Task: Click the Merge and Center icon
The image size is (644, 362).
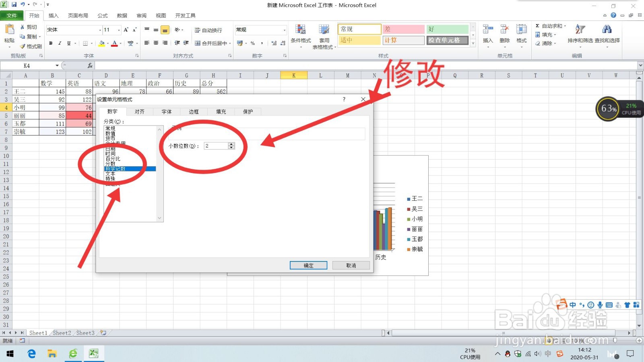Action: click(x=211, y=43)
